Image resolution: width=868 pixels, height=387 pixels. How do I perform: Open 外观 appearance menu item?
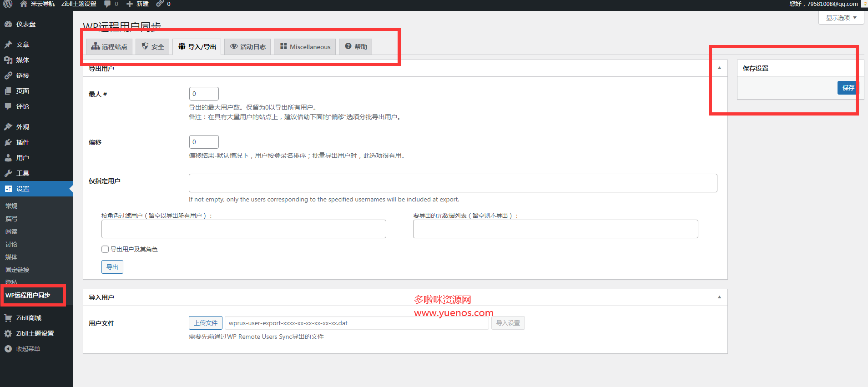36,127
